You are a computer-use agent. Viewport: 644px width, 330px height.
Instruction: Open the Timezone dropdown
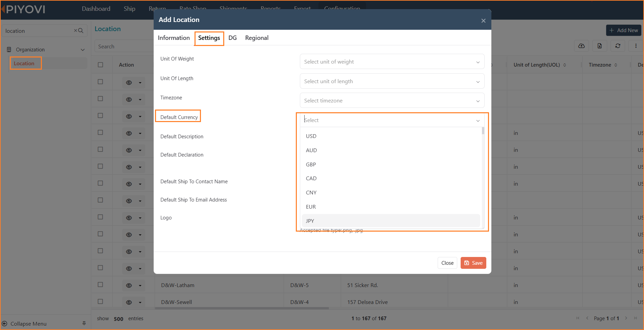coord(392,100)
